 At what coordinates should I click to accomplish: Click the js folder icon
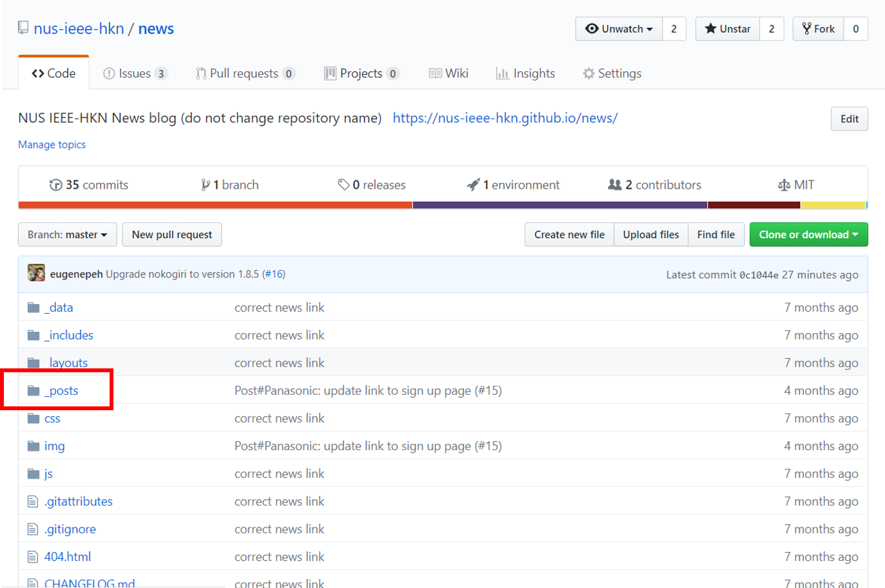tap(34, 473)
